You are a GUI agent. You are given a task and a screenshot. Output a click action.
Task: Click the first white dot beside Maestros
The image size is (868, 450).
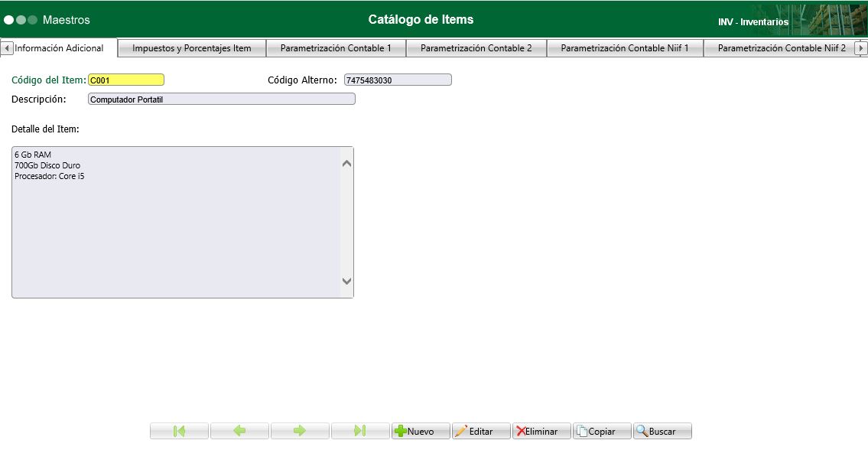point(9,20)
